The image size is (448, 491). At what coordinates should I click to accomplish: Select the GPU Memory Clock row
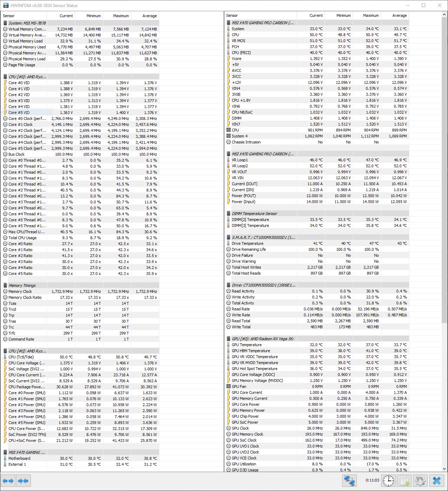coord(317,434)
